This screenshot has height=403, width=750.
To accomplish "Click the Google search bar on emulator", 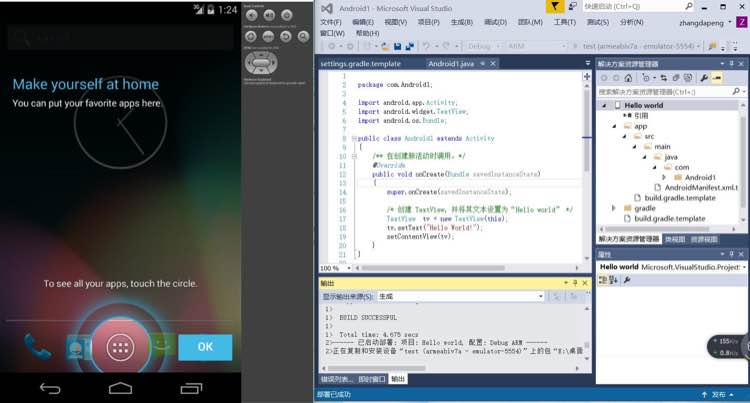I will [x=120, y=37].
